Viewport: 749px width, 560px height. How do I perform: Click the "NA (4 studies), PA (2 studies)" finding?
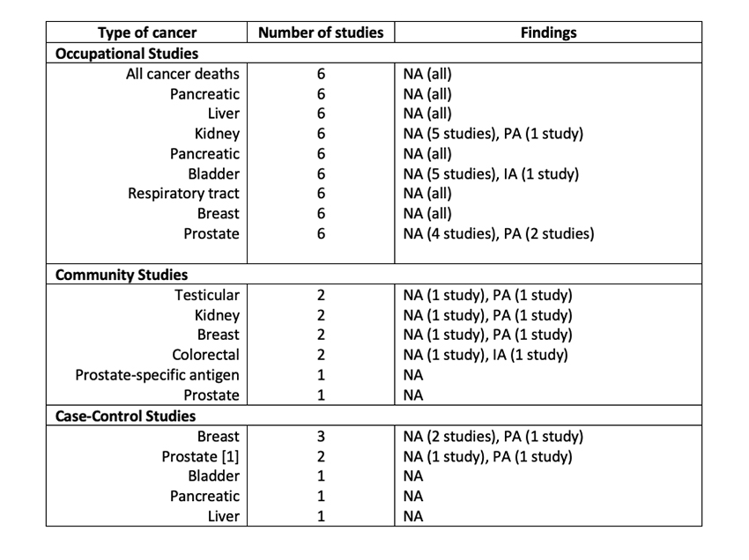[x=498, y=233]
